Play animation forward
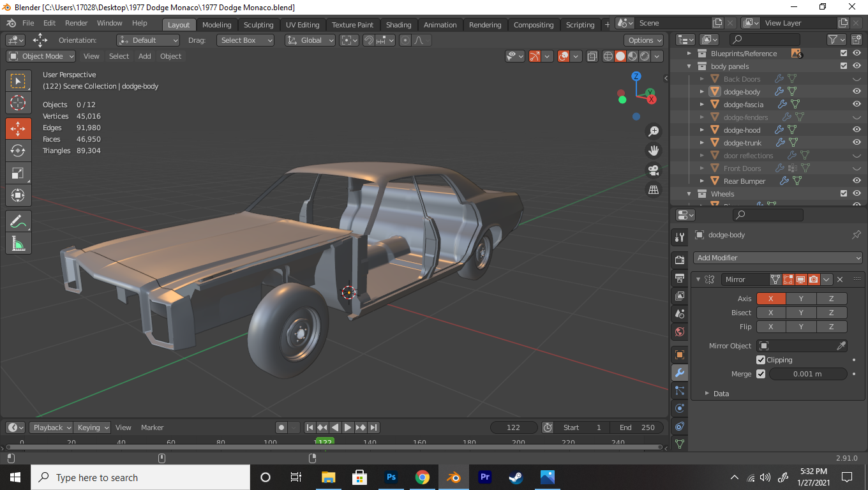868x490 pixels. pos(348,427)
